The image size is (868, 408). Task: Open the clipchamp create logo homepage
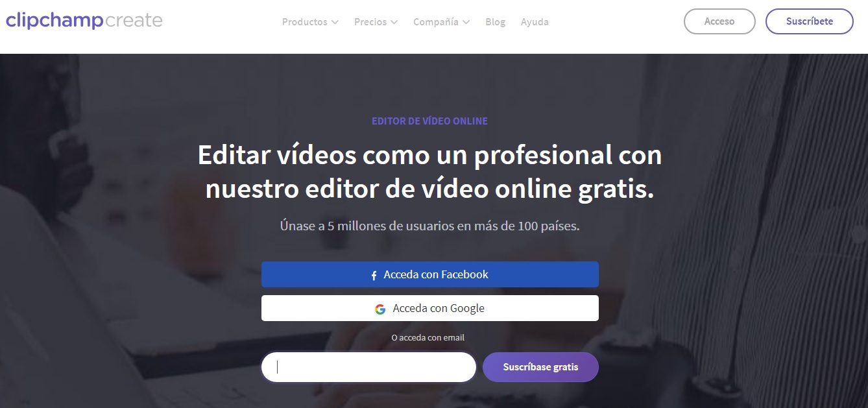tap(84, 21)
